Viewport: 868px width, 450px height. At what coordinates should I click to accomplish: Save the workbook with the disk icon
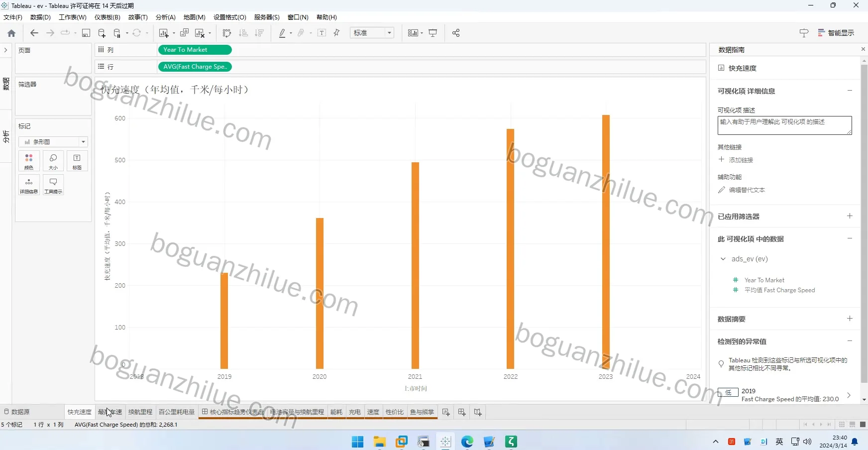coord(86,33)
